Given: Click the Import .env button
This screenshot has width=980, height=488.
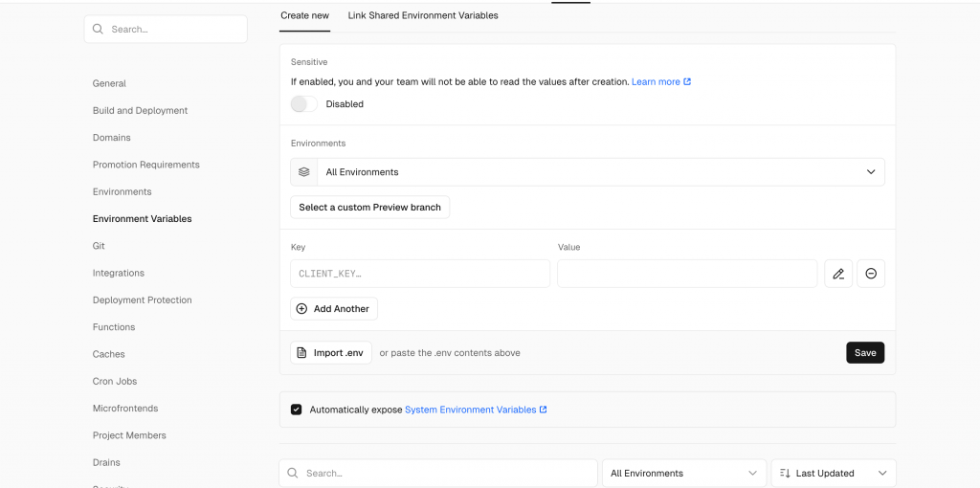Looking at the screenshot, I should pyautogui.click(x=331, y=353).
